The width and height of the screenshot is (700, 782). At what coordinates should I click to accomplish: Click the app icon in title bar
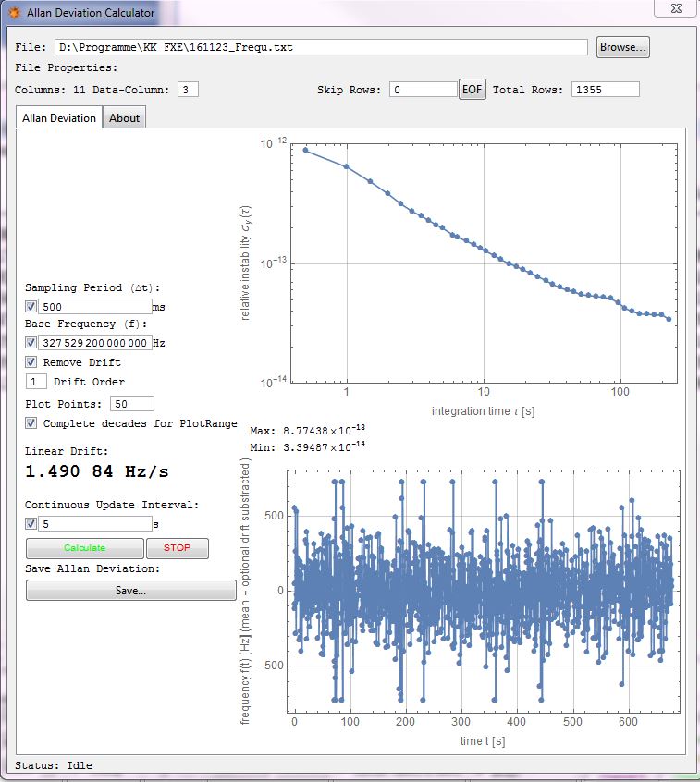15,12
